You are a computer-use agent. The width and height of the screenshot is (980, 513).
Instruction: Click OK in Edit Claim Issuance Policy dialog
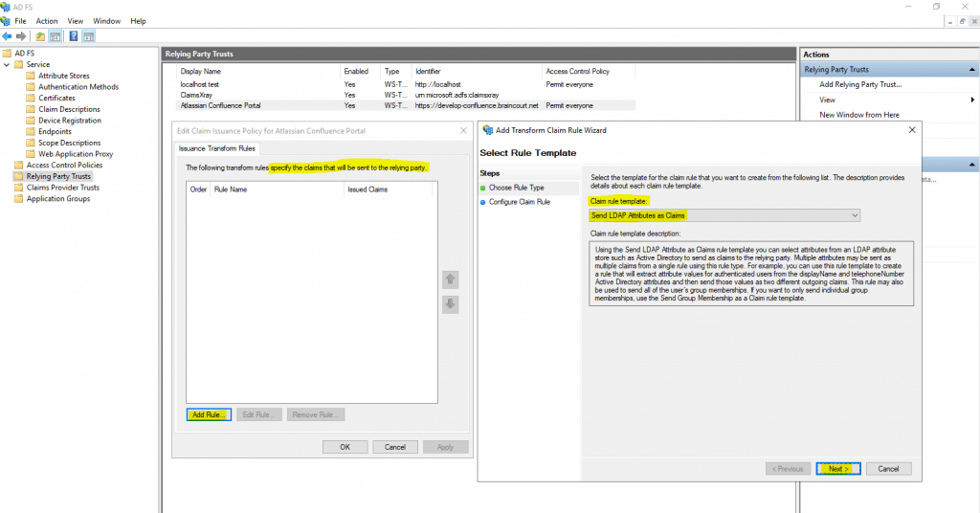pyautogui.click(x=345, y=447)
